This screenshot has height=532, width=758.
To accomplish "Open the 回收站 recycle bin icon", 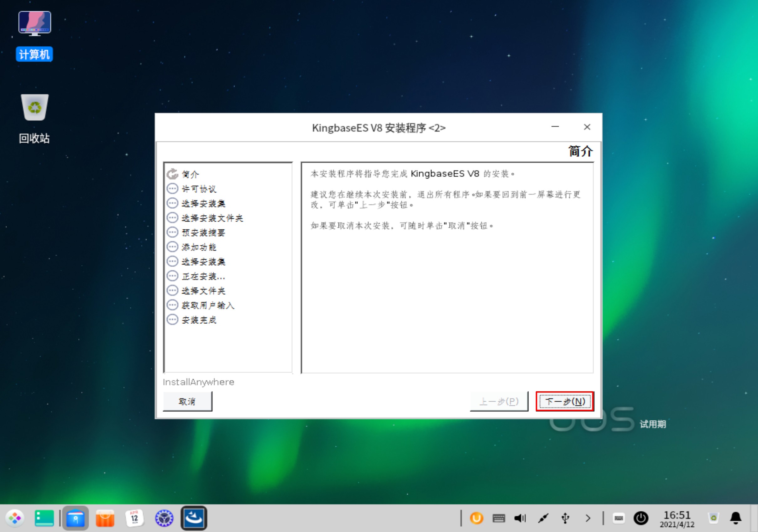I will tap(34, 107).
